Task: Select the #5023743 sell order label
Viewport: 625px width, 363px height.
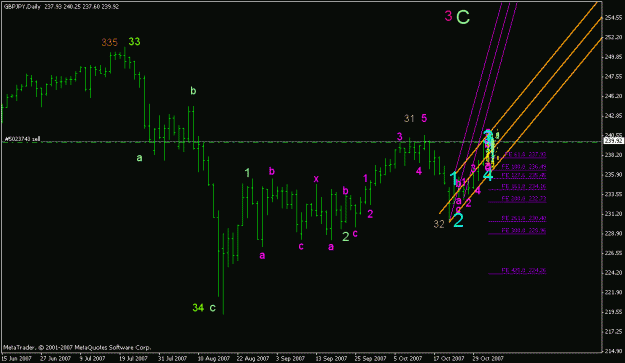Action: click(x=22, y=139)
